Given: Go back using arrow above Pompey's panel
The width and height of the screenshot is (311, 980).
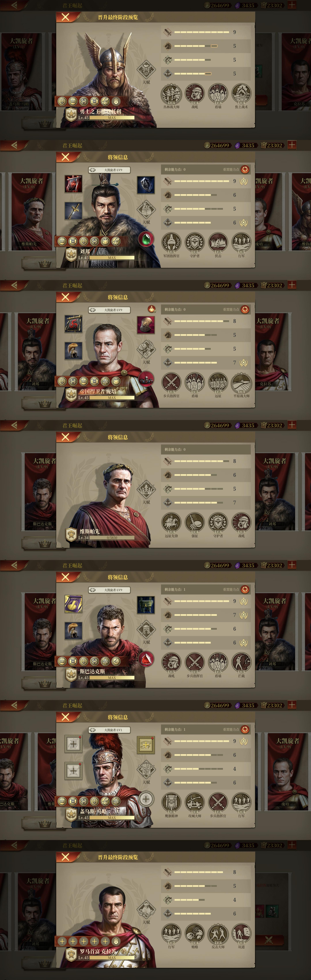Looking at the screenshot, I should [x=14, y=285].
